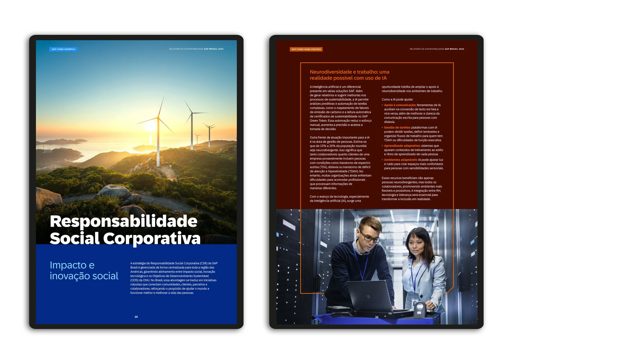Viewport: 634px width, 364px height.
Task: Click the left page report title header
Action: coord(196,49)
